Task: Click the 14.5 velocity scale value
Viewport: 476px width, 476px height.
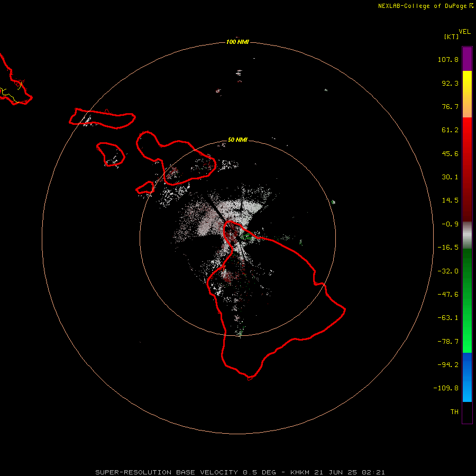Action: click(x=450, y=200)
